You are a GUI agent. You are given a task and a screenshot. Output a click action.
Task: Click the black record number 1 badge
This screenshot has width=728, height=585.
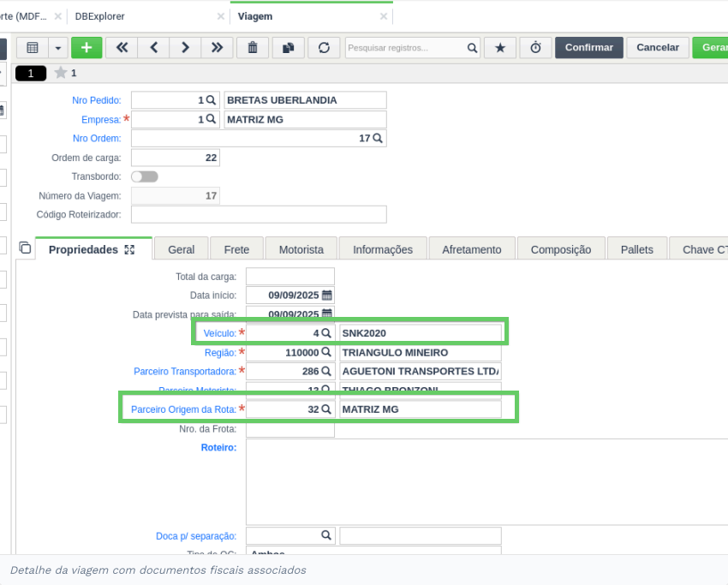click(31, 74)
